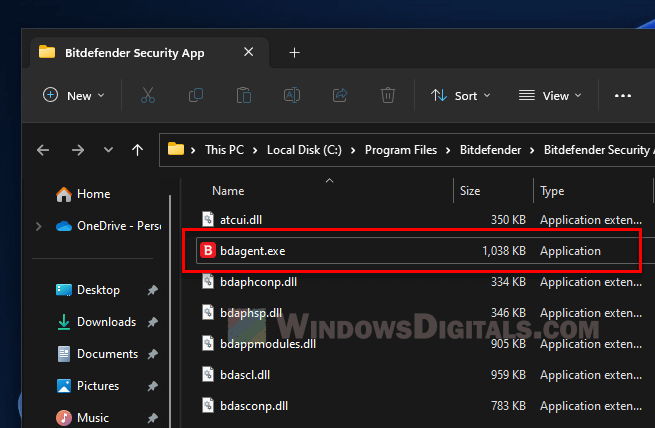Screen dimensions: 655x428
Task: Open the See more ellipsis menu
Action: [623, 96]
